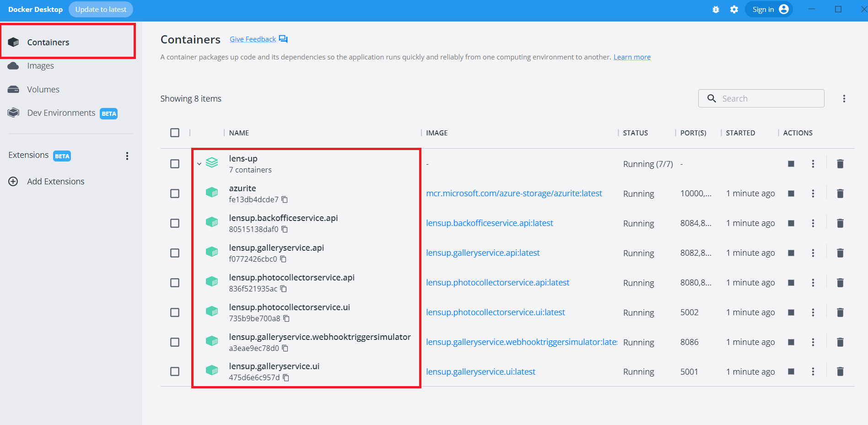Open lensup.backofficeservice.api:latest image link
This screenshot has height=425, width=868.
490,223
